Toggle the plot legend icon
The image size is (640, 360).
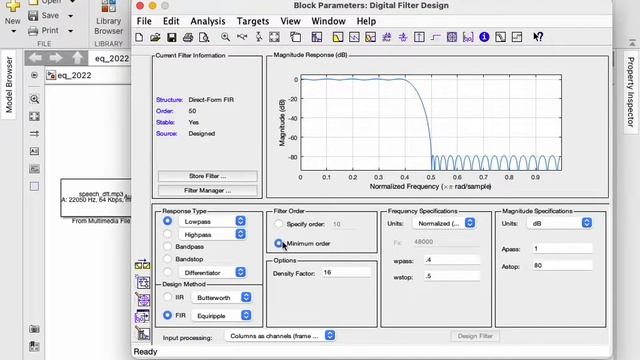296,37
